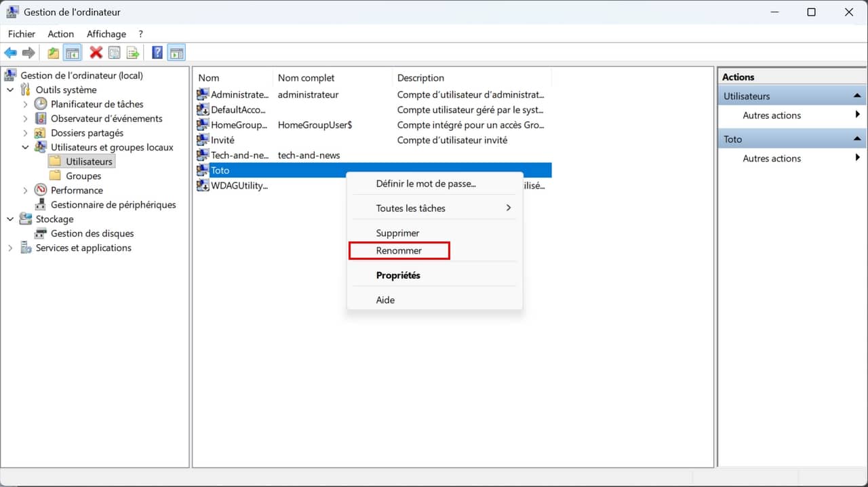
Task: Sort list by Nom complet column header
Action: click(x=306, y=78)
